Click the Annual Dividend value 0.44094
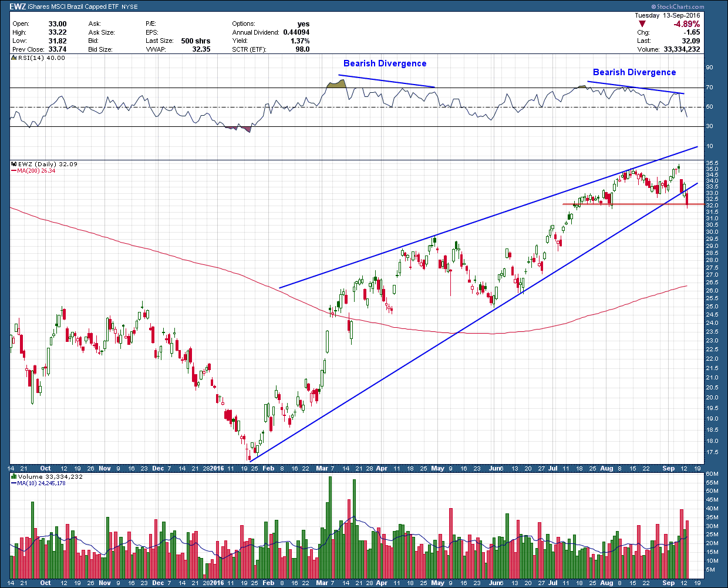The height and width of the screenshot is (588, 728). 296,32
